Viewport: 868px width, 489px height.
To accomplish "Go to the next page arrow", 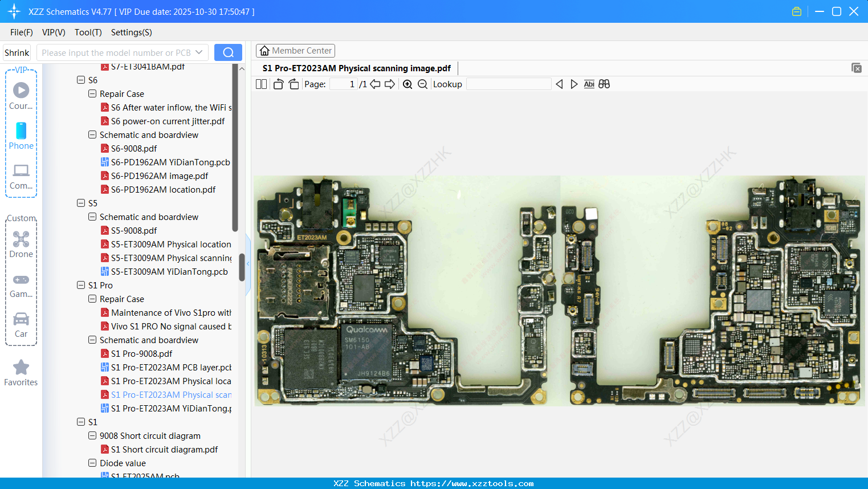I will [390, 84].
